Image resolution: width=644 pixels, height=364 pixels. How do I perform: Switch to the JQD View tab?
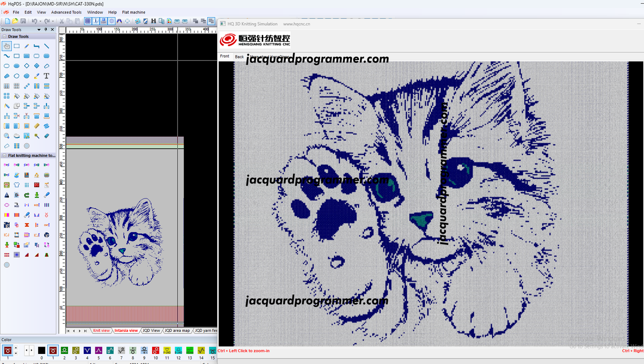[x=151, y=331]
